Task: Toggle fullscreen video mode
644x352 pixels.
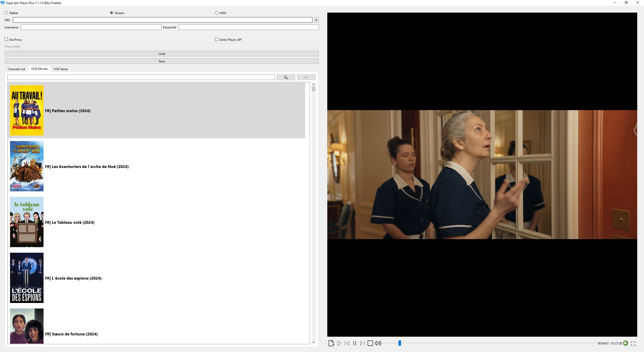Action: click(x=633, y=343)
